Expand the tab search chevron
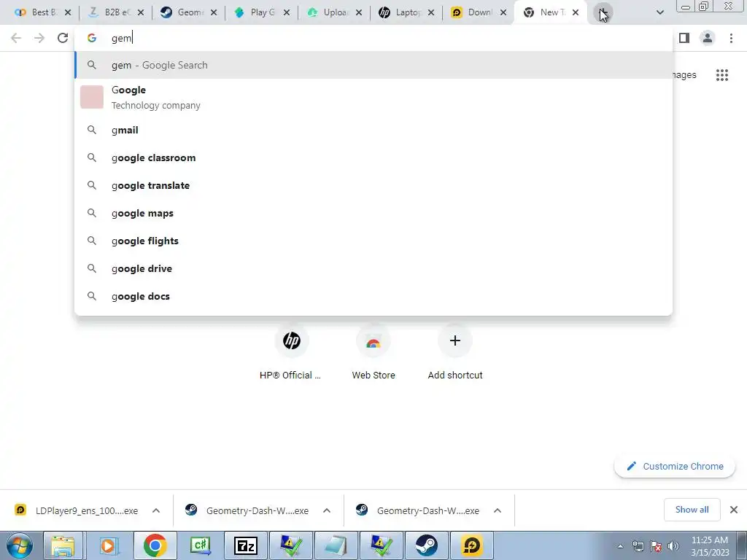The width and height of the screenshot is (747, 560). point(659,12)
